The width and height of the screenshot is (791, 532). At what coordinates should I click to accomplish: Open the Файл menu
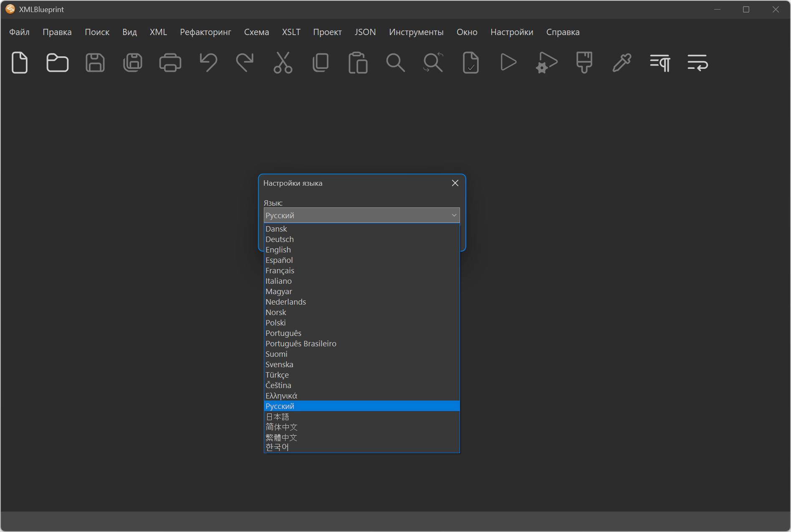[19, 32]
